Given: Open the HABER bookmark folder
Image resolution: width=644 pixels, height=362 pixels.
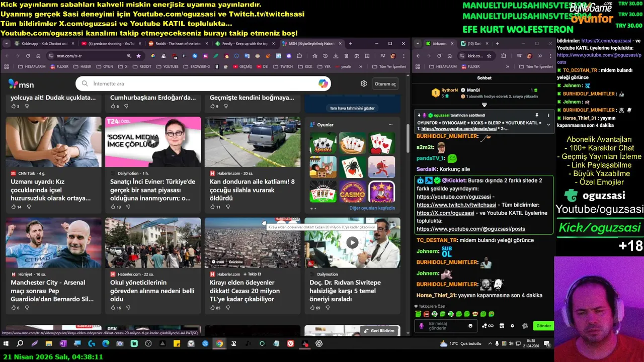Looking at the screenshot, I should [x=82, y=66].
